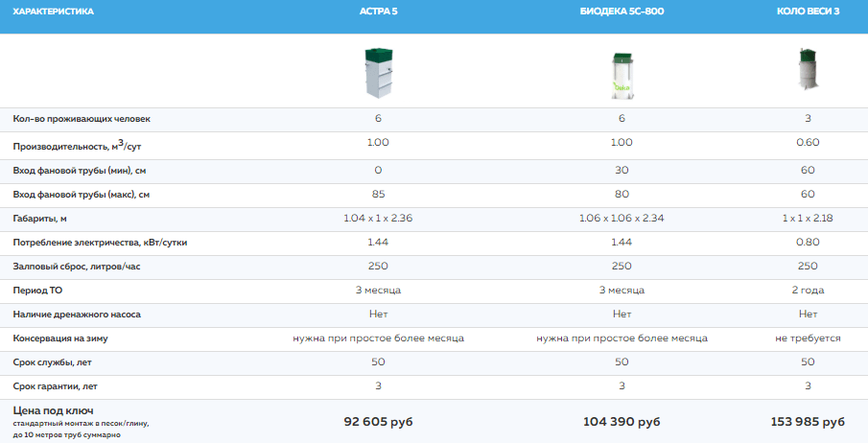
Task: Click Коло Веси dimensions 1 x 1 x 2.18
Action: (808, 219)
